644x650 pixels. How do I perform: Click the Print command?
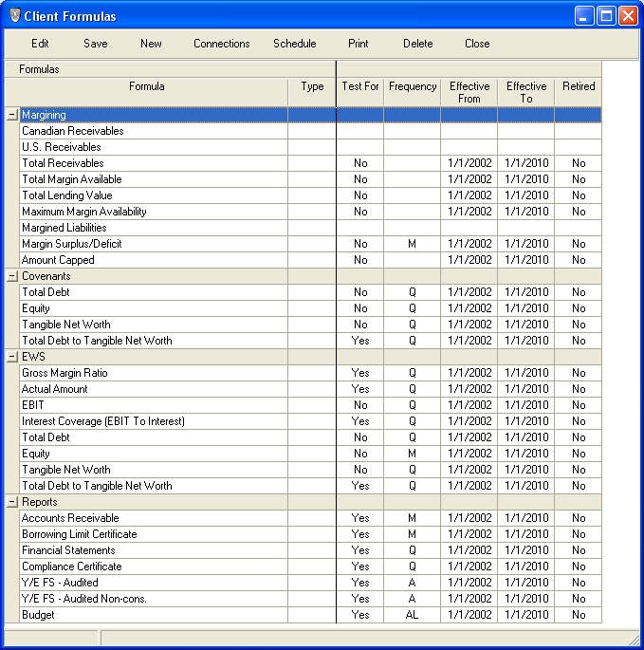click(359, 44)
